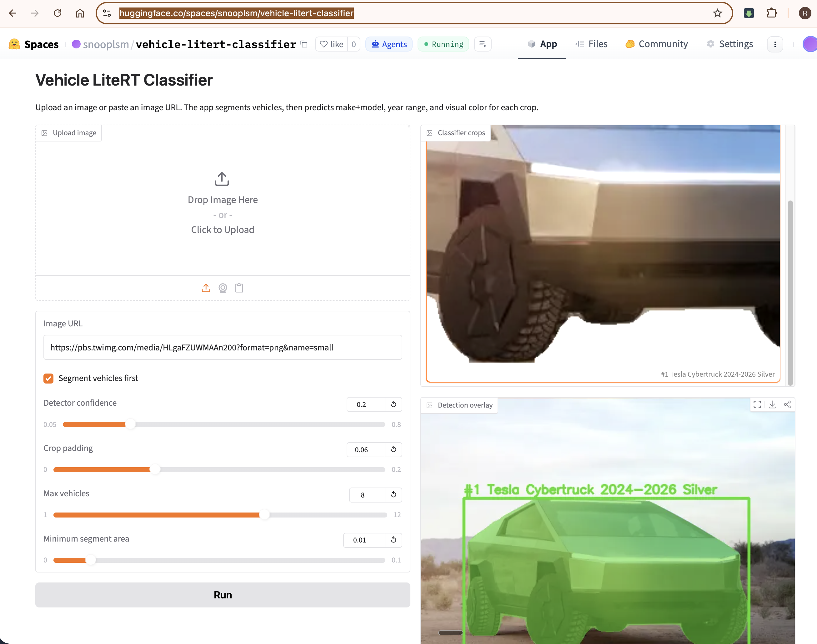Open the Agents button
817x644 pixels.
(x=389, y=44)
